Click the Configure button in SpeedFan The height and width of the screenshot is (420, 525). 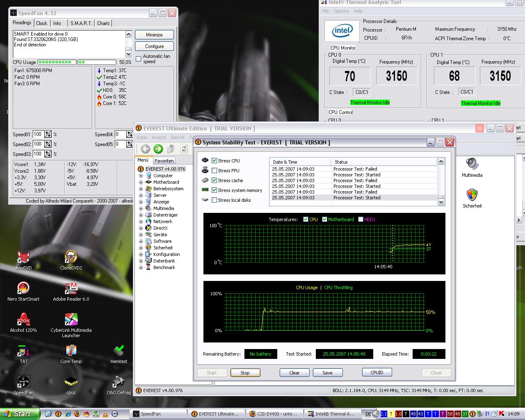154,46
